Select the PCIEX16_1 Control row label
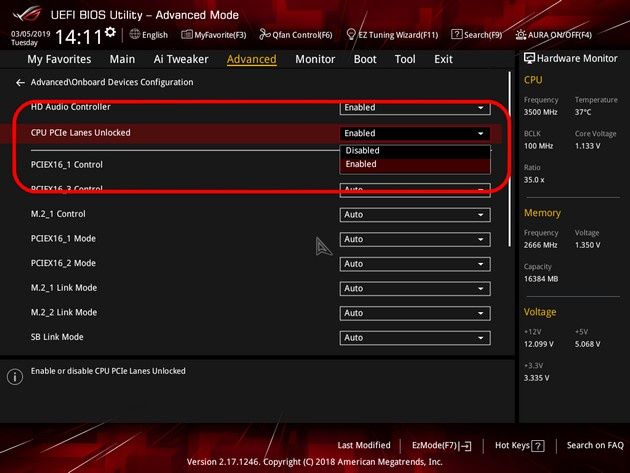The height and width of the screenshot is (473, 630). (67, 165)
